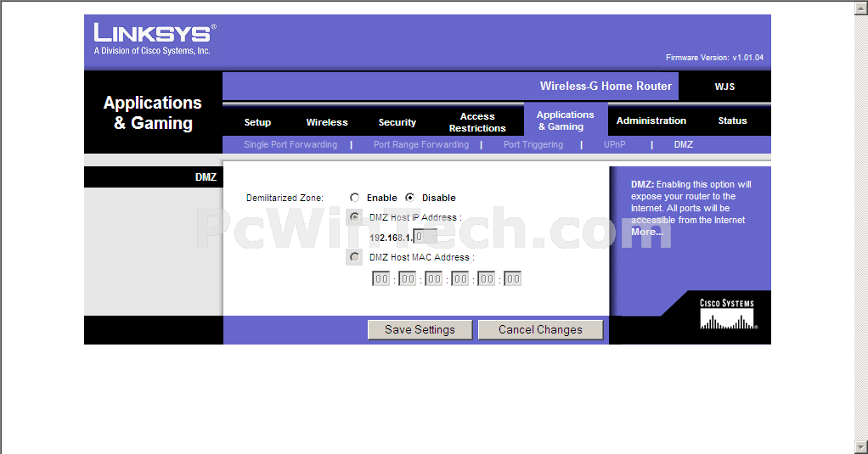
Task: Click the scrollbar down arrow
Action: (x=861, y=446)
